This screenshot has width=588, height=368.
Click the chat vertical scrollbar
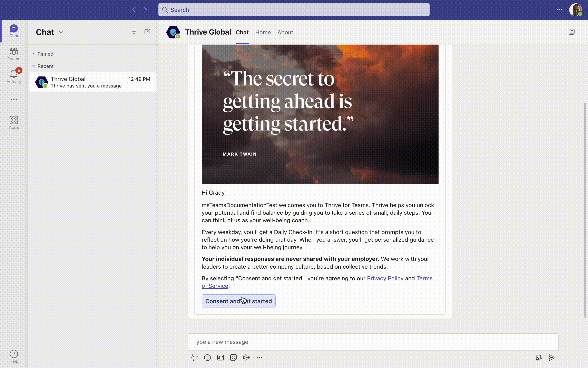click(585, 210)
